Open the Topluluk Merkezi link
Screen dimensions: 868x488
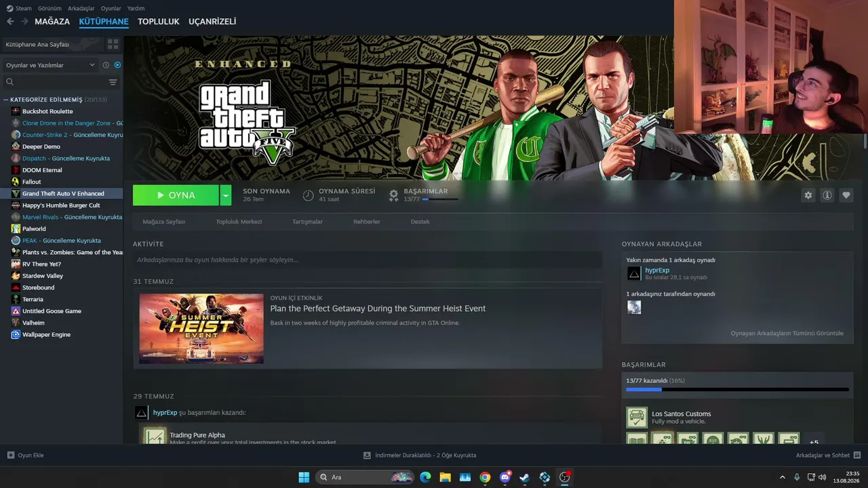pos(239,222)
